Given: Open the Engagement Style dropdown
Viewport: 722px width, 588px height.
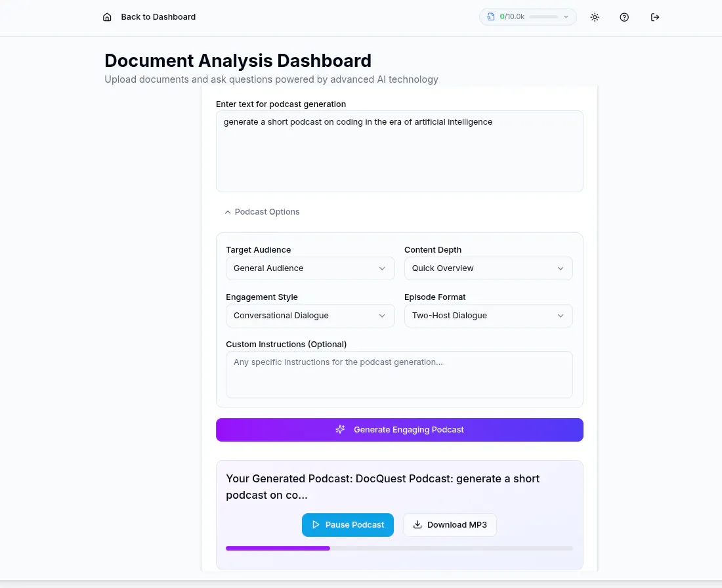Looking at the screenshot, I should click(310, 316).
